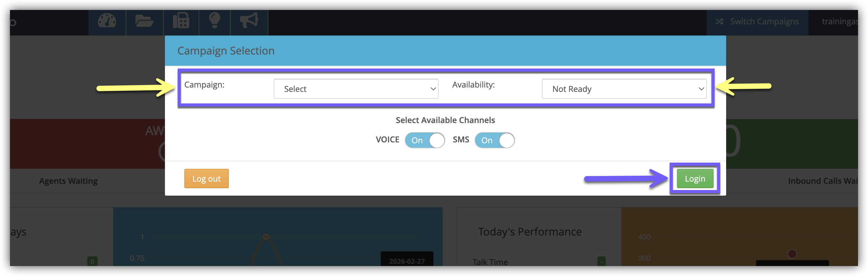Screen dimensions: 868x276
Task: Open the megaphone campaigns icon
Action: click(x=249, y=21)
